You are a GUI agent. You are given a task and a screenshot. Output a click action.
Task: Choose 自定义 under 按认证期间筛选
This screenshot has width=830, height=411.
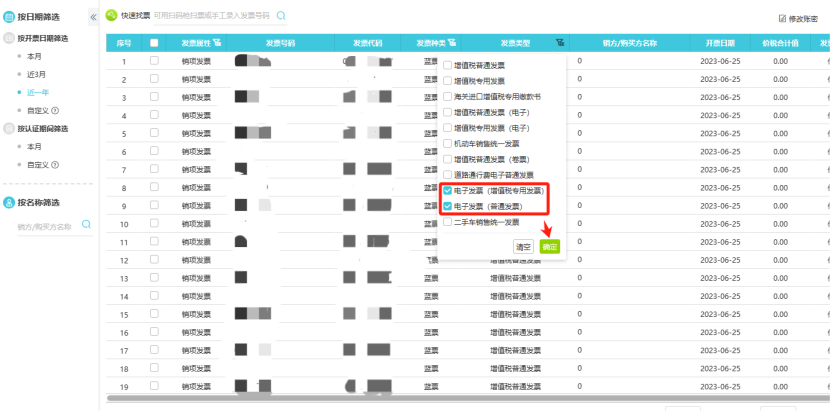coord(38,165)
